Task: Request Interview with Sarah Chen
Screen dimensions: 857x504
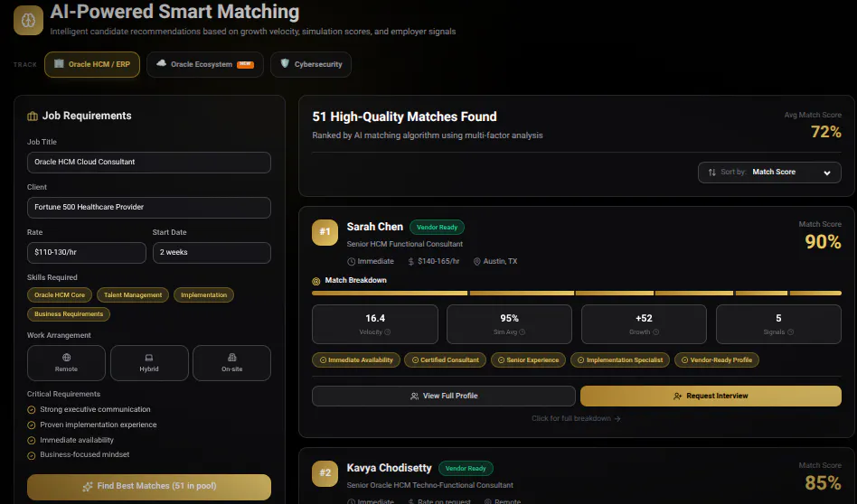Action: point(711,396)
